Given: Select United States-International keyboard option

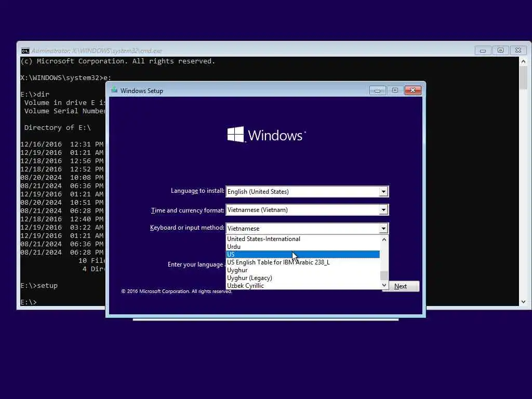Looking at the screenshot, I should pyautogui.click(x=302, y=239).
